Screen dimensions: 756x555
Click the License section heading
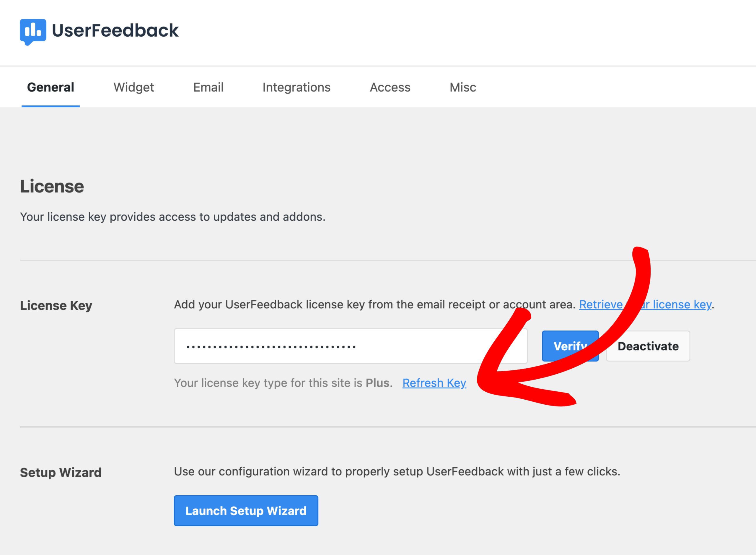click(52, 186)
